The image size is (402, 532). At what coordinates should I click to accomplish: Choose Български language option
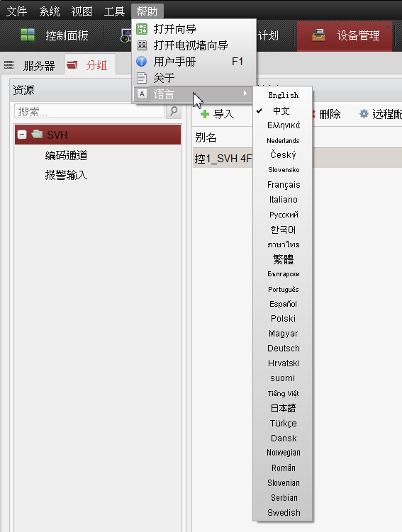282,274
